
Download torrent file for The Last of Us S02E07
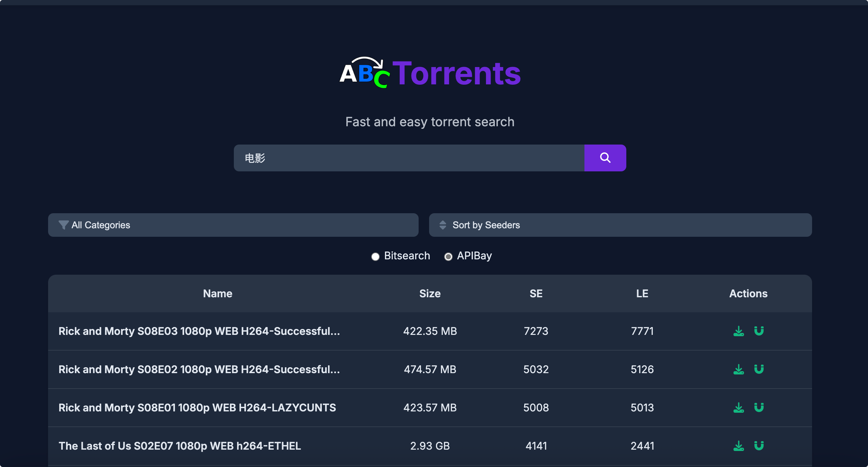(738, 446)
